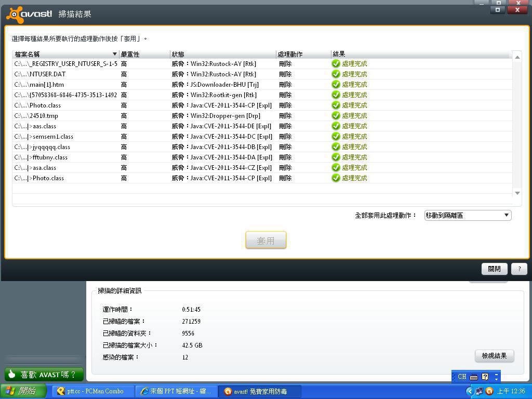Click the 關閉 close button

coord(494,269)
